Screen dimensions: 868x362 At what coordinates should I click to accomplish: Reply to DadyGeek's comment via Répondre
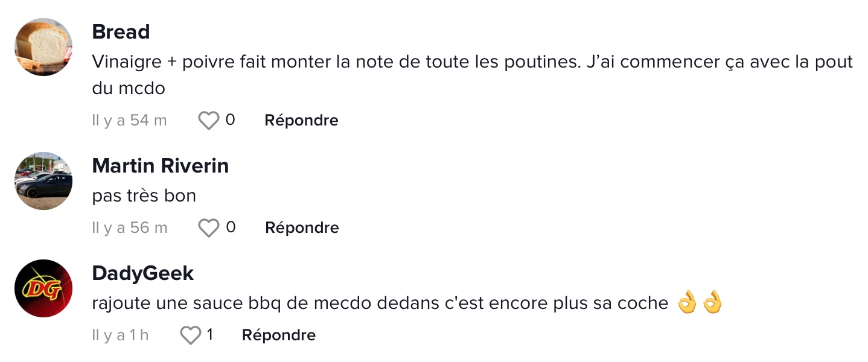tap(278, 335)
